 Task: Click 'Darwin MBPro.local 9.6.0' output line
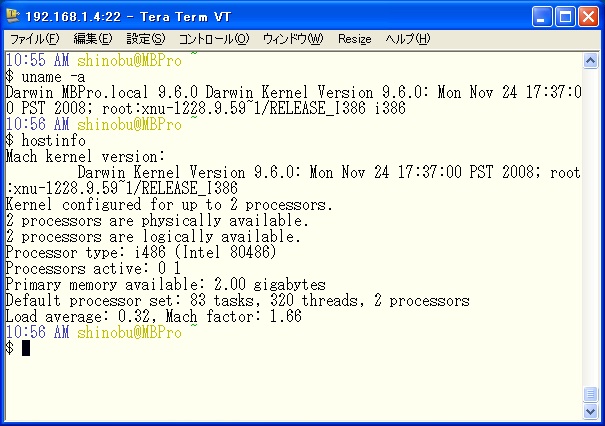click(x=293, y=93)
